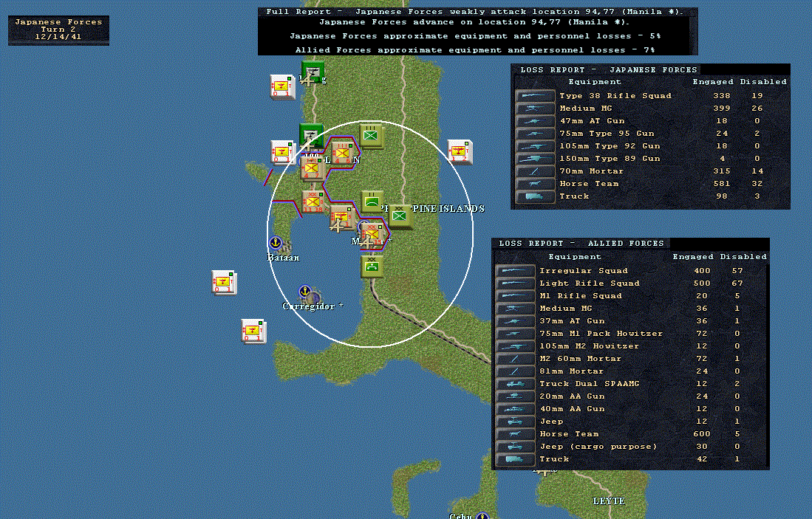Click the Full Report header line
Viewport: 812px width, 519px height.
(474, 11)
